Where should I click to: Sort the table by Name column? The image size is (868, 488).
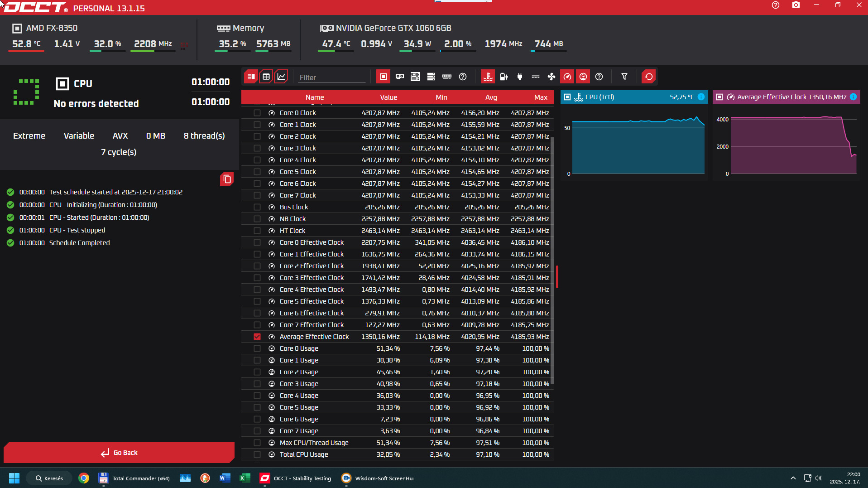315,97
